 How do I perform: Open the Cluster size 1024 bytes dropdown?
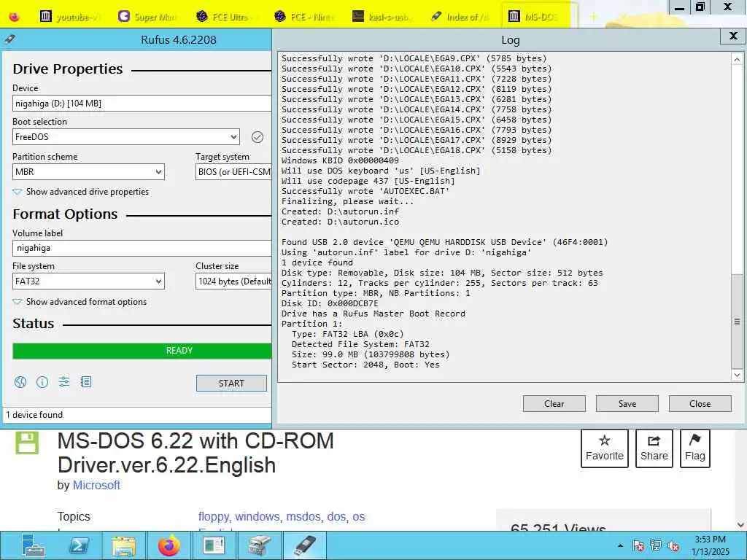click(233, 281)
